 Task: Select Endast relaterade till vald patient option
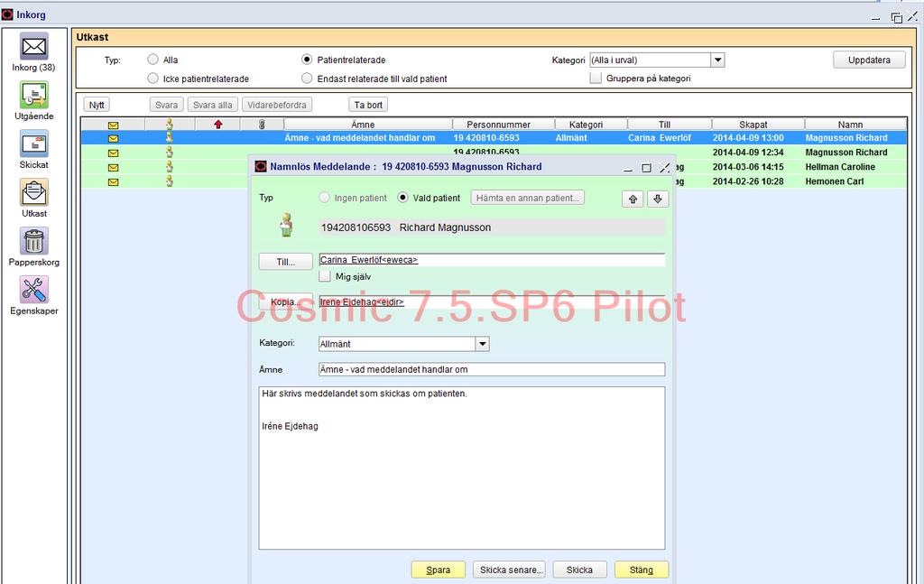pyautogui.click(x=307, y=79)
